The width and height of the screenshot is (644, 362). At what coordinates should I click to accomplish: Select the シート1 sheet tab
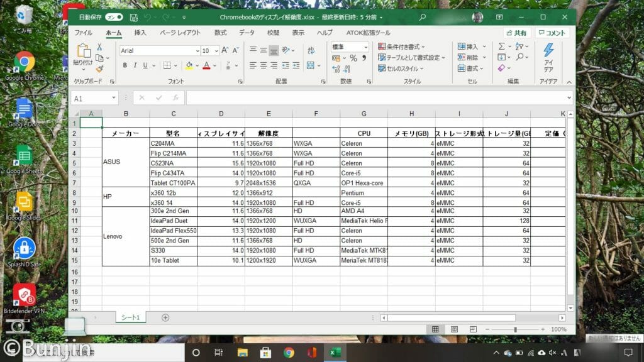coord(131,317)
